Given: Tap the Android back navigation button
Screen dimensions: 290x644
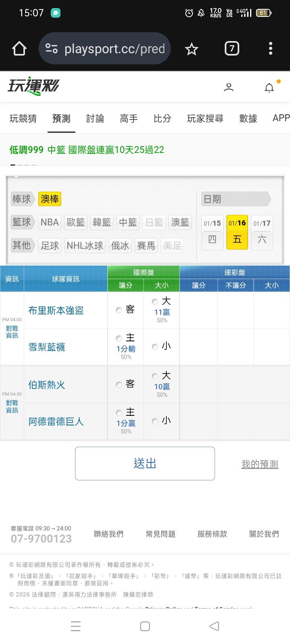Looking at the screenshot, I should 214,626.
